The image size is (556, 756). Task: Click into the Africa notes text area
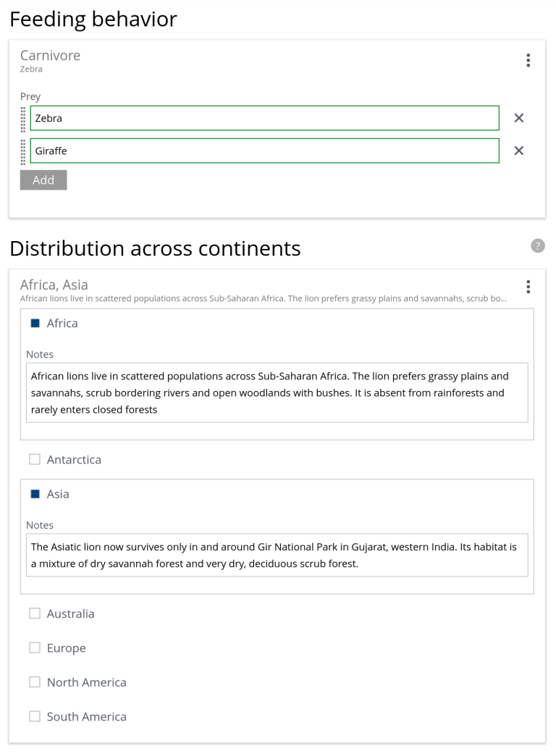pyautogui.click(x=277, y=392)
